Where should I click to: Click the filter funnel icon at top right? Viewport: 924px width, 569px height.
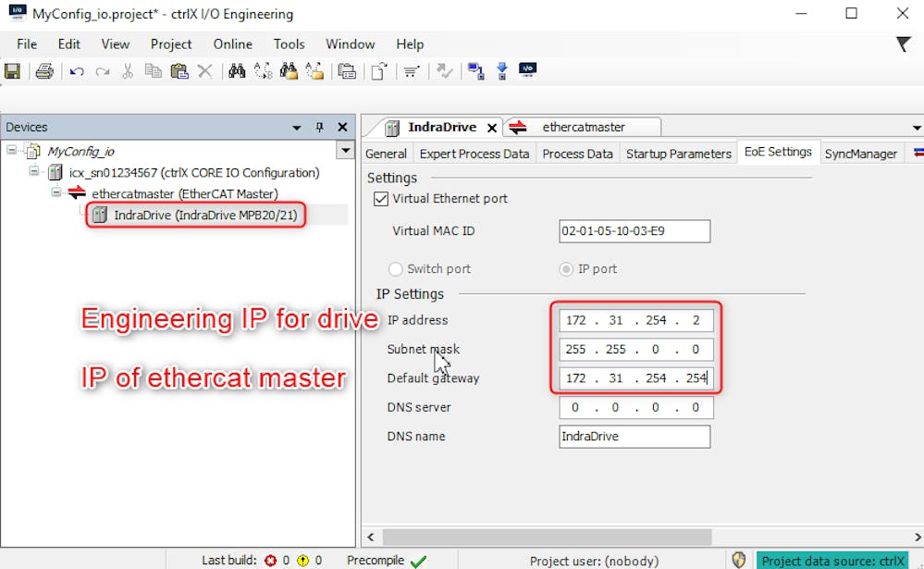pos(904,44)
